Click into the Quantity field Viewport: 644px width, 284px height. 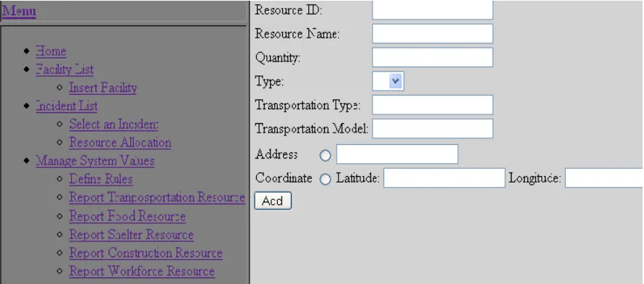pyautogui.click(x=433, y=57)
